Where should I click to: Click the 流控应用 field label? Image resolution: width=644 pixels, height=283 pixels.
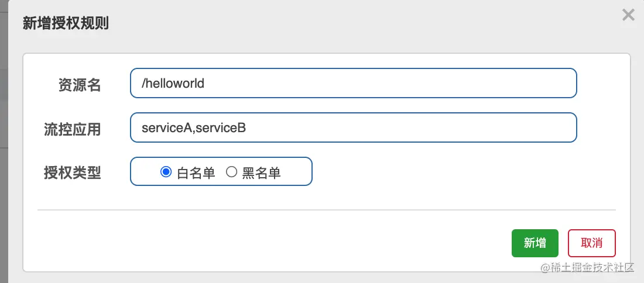pyautogui.click(x=73, y=129)
